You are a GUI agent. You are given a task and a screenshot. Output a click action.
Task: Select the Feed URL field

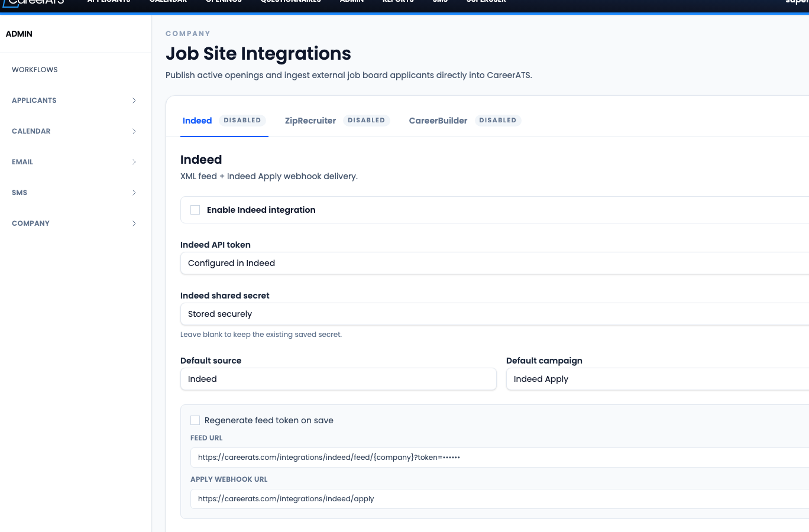coord(500,458)
